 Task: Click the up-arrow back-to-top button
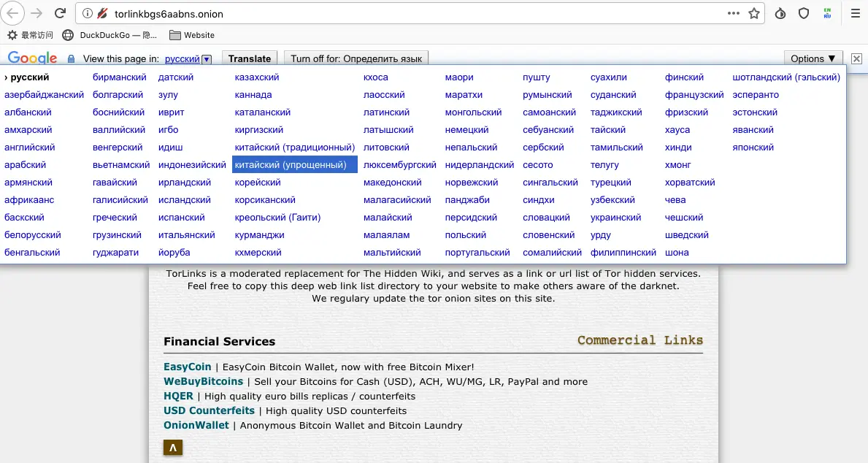173,448
